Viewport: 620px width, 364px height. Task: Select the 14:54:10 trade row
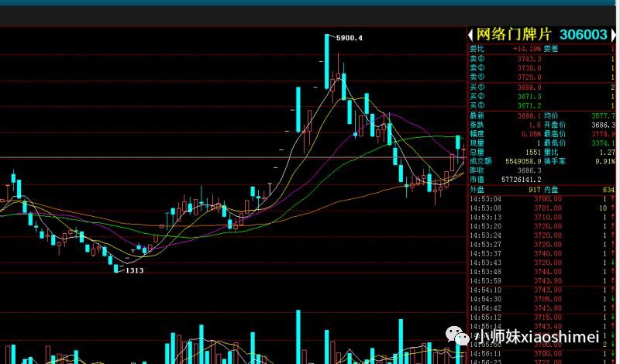[542, 290]
